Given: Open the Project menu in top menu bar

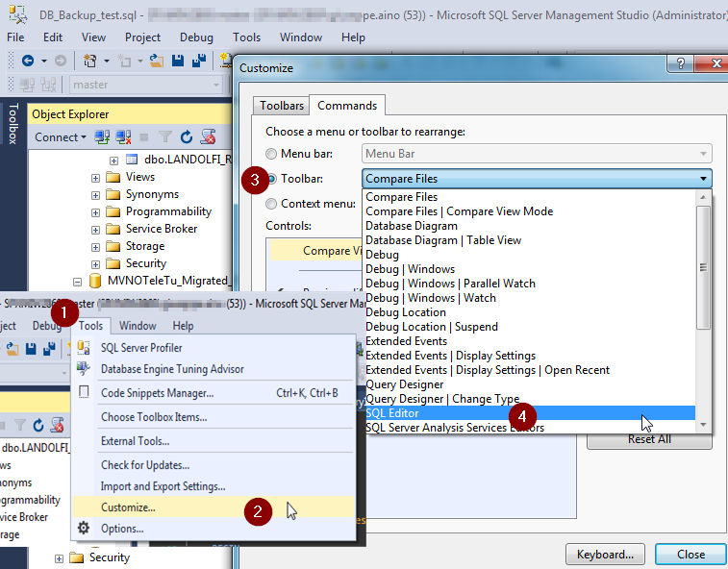Looking at the screenshot, I should point(142,37).
